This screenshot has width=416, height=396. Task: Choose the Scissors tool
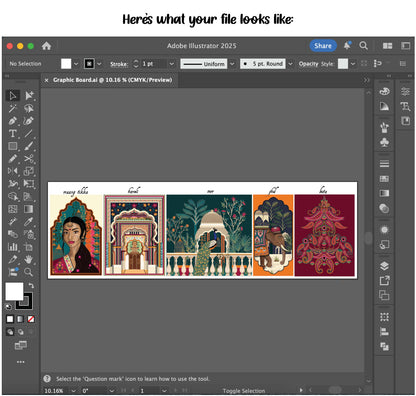(x=29, y=159)
